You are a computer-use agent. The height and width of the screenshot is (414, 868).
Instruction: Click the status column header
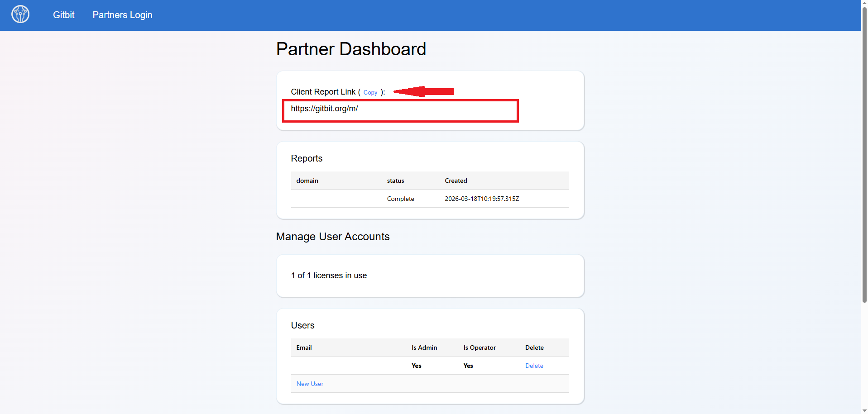point(395,181)
